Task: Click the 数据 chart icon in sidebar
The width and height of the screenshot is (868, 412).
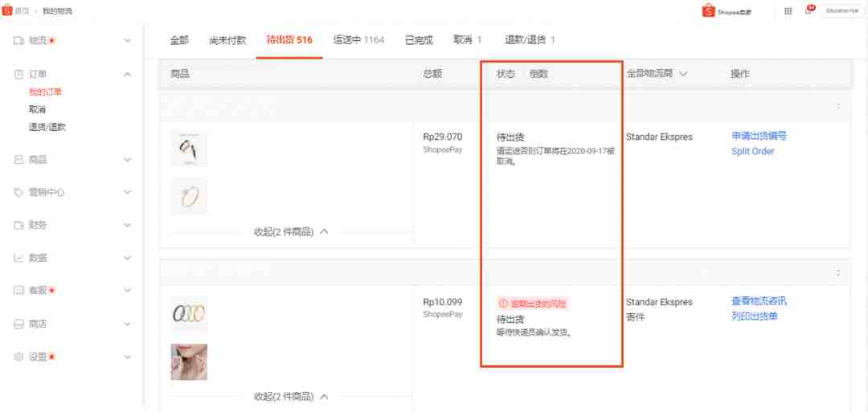Action: point(18,258)
